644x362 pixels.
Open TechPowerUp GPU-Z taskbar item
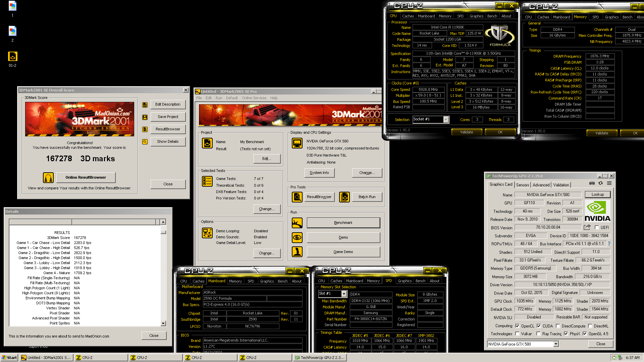click(320, 358)
